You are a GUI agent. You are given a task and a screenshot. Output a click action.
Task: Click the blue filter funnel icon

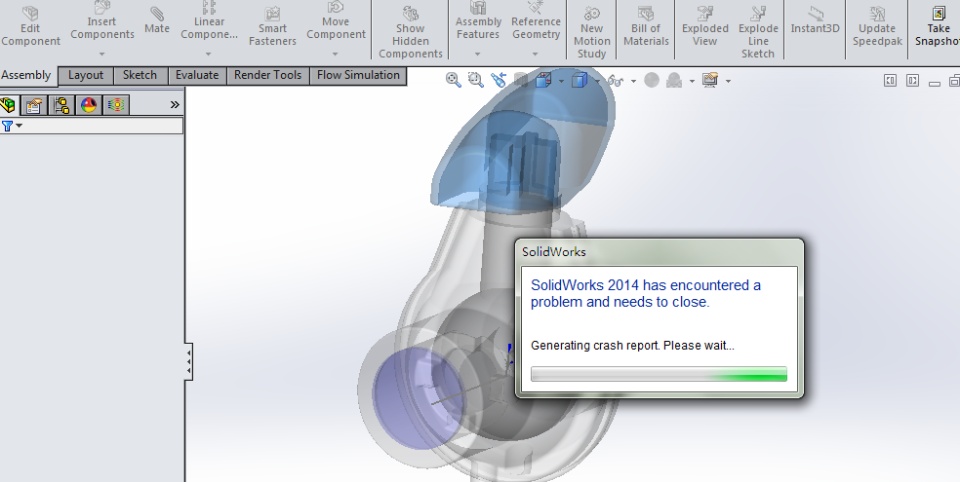click(7, 126)
